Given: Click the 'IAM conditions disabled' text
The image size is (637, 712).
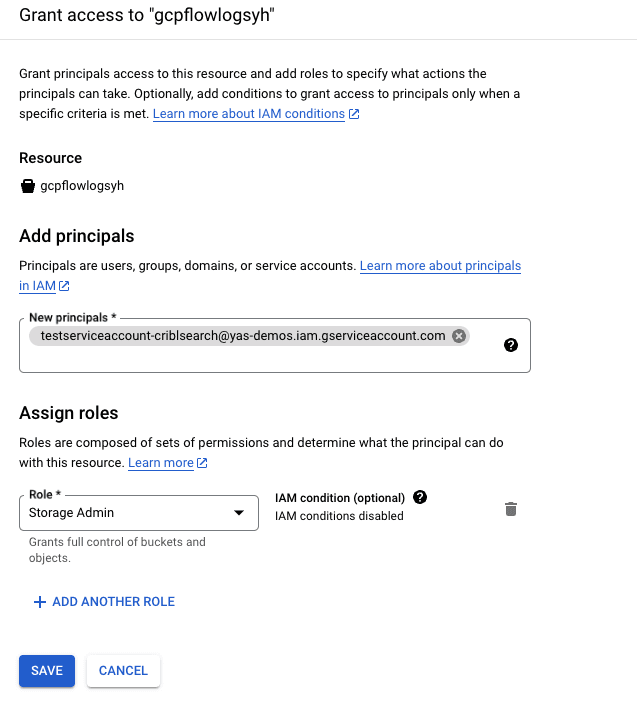Looking at the screenshot, I should [339, 516].
